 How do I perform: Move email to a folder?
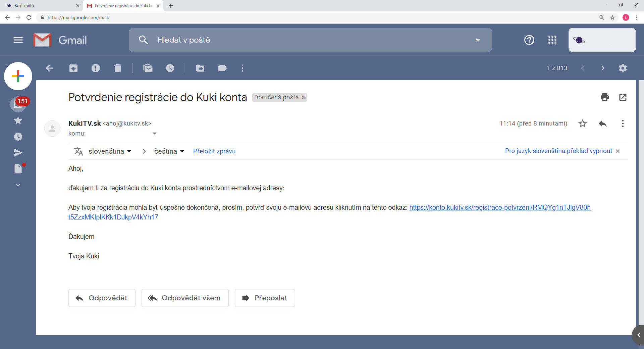pos(200,68)
